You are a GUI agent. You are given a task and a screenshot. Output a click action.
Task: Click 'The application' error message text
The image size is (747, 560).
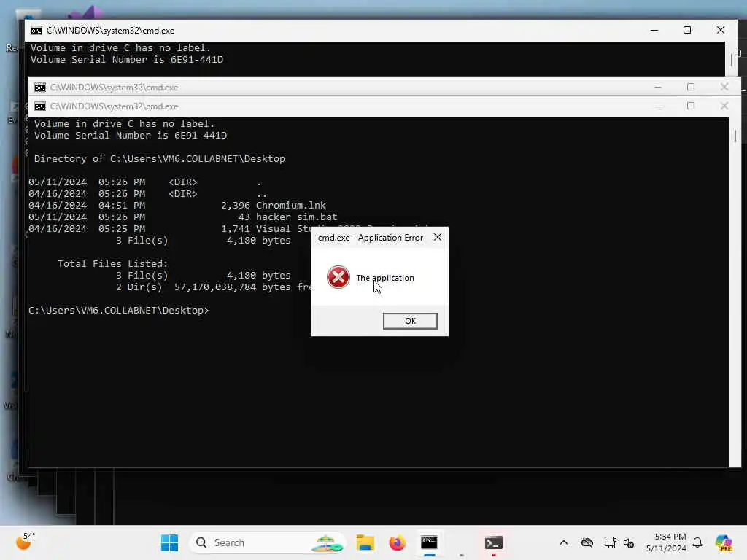click(385, 278)
